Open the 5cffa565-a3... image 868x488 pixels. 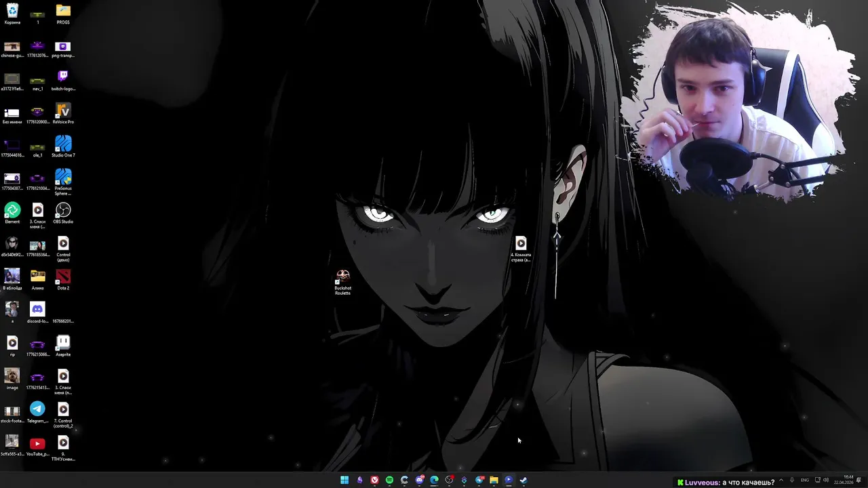tap(12, 446)
